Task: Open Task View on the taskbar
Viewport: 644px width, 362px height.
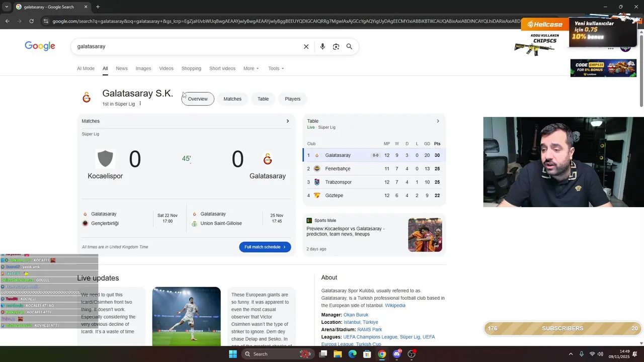Action: 323,354
